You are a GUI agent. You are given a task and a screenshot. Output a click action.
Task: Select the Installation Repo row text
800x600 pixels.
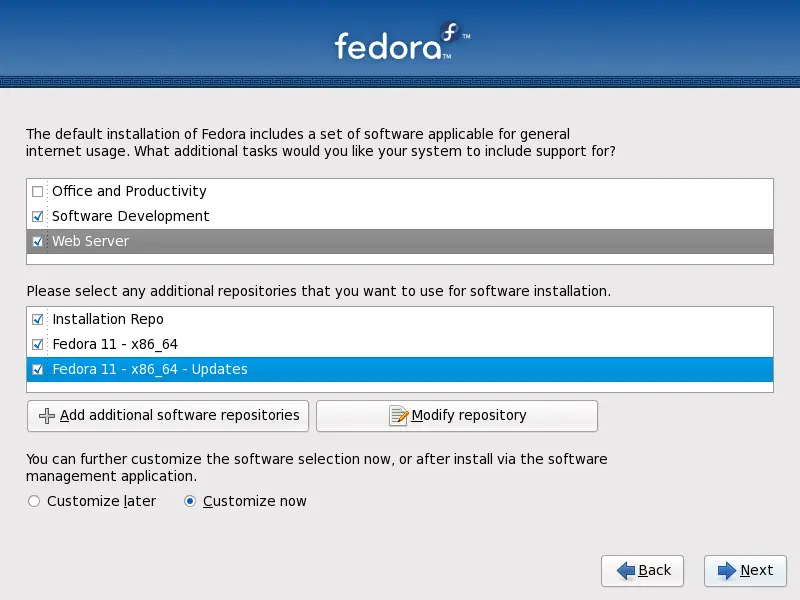108,319
